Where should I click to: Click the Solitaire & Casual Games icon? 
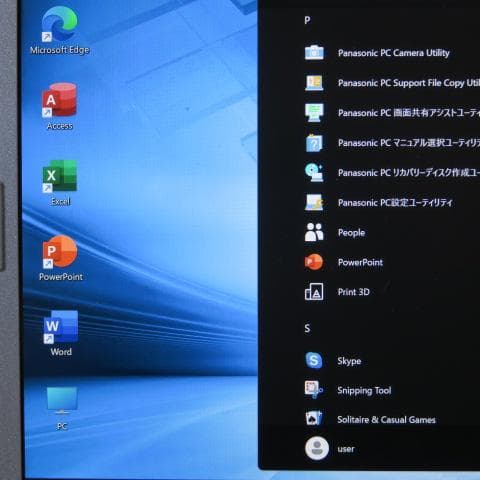pos(314,419)
